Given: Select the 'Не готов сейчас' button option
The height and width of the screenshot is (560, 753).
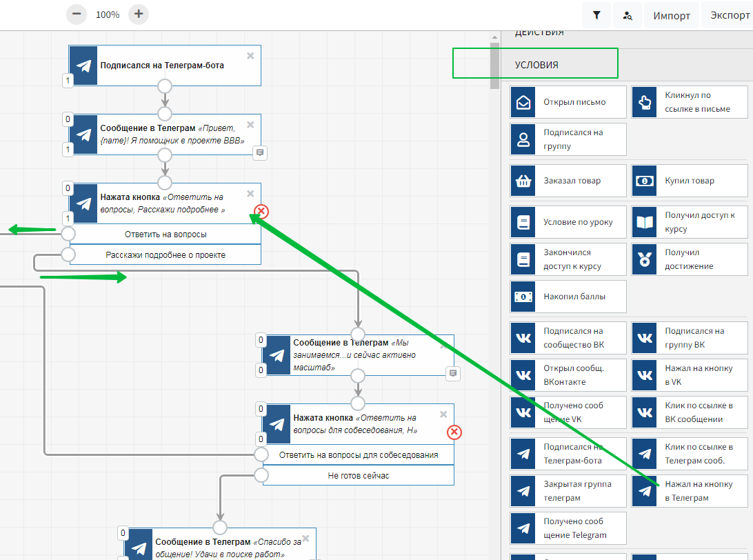Looking at the screenshot, I should click(x=358, y=475).
